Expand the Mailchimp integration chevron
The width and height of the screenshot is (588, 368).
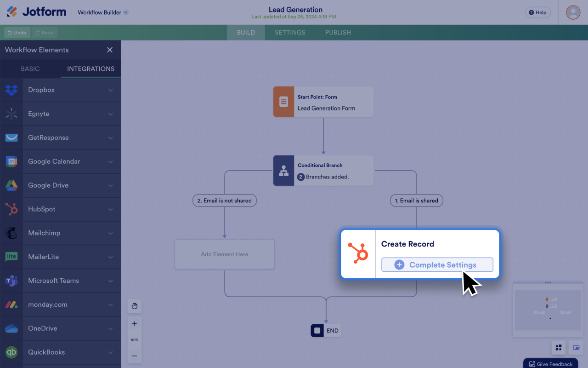click(111, 233)
